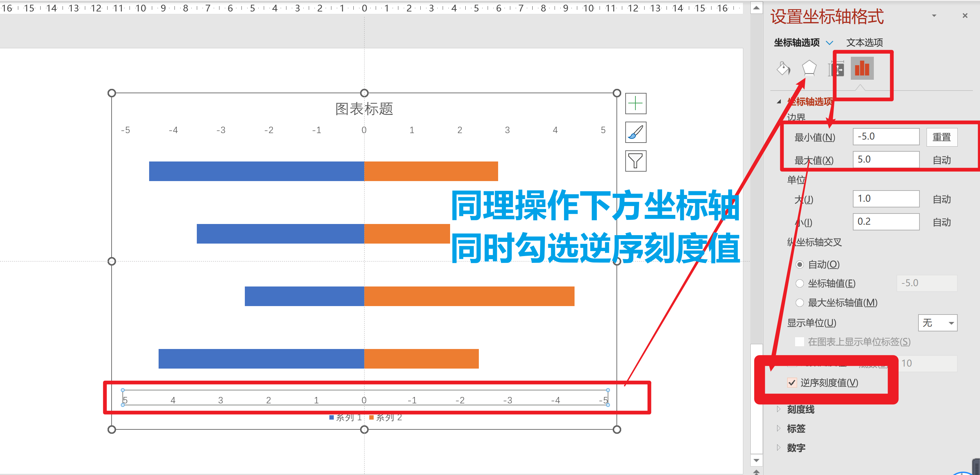Open the Effects pentagon tab

pos(809,68)
